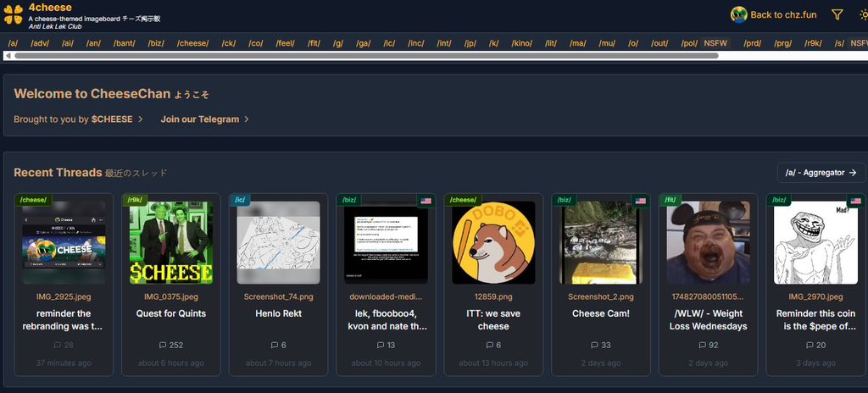868x393 pixels.
Task: Click US flag on Cheese Cam card
Action: pos(641,201)
